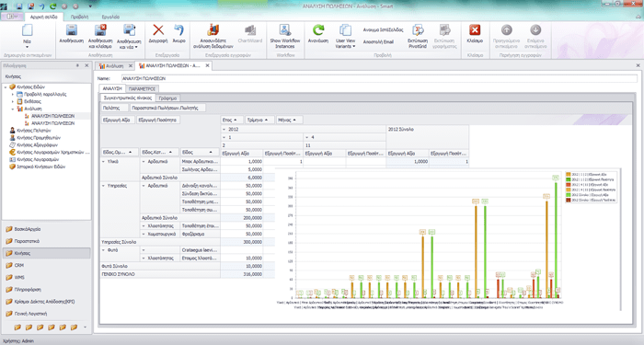The image size is (644, 345).
Task: Click the Ανανέωση green refresh icon
Action: tap(318, 30)
